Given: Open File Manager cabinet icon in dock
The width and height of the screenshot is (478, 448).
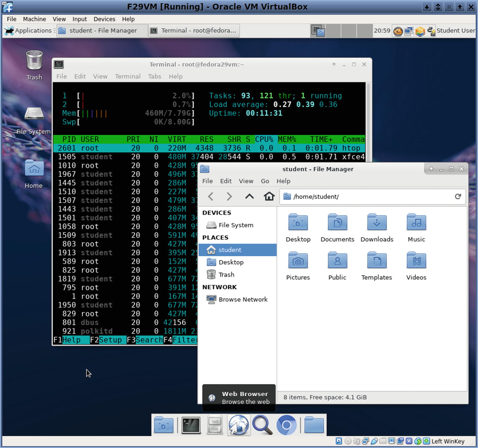Looking at the screenshot, I should point(215,425).
